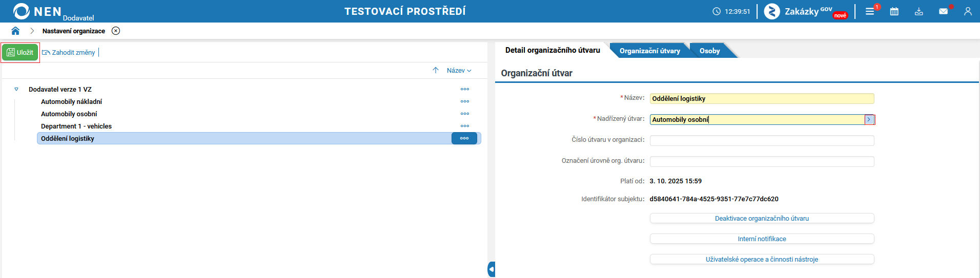Image resolution: width=980 pixels, height=278 pixels.
Task: Close the Nastavení organizace breadcrumb
Action: tap(116, 31)
